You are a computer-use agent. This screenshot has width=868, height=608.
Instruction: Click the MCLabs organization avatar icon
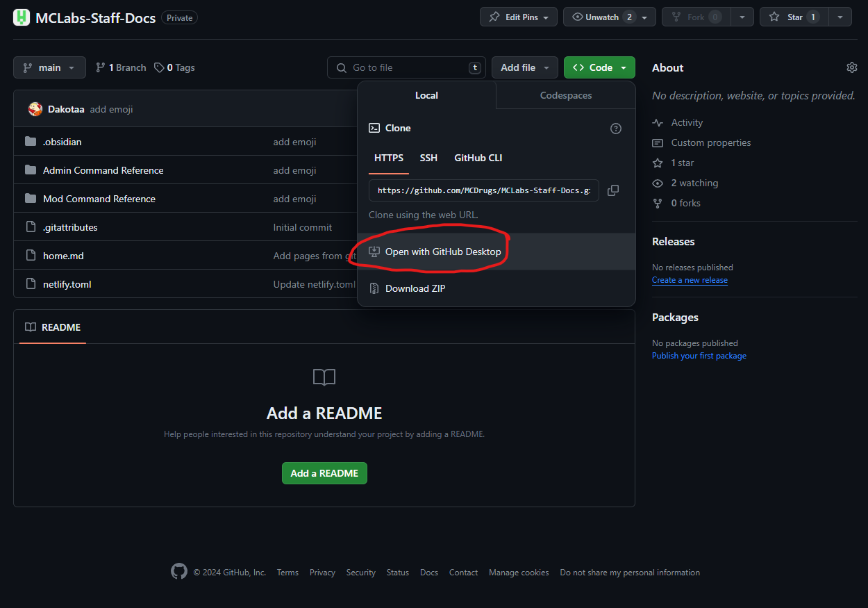click(x=22, y=17)
